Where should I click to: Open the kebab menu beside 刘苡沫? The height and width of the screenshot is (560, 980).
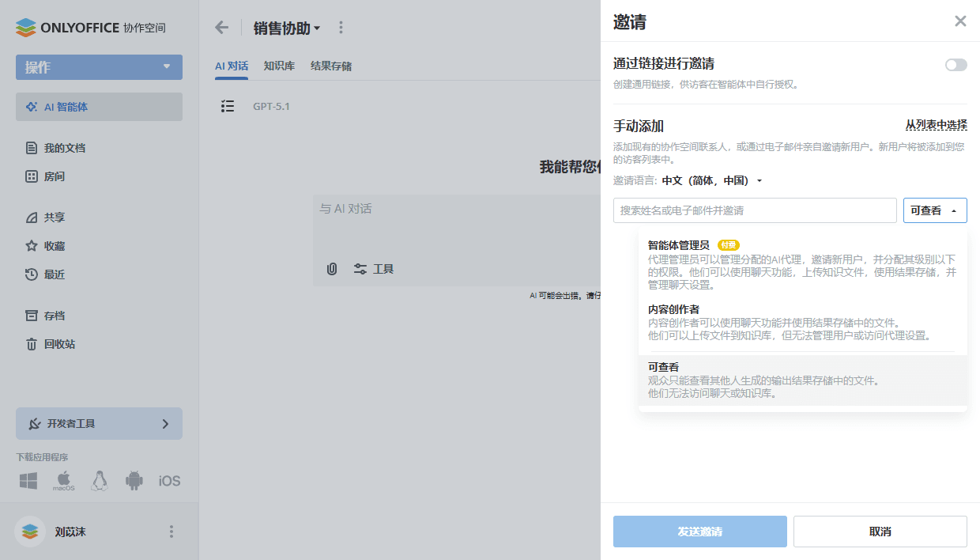tap(171, 532)
